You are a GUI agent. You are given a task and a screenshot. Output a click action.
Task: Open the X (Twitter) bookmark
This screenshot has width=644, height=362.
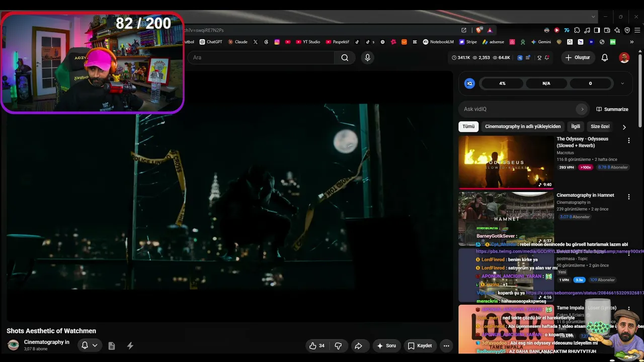click(x=256, y=42)
